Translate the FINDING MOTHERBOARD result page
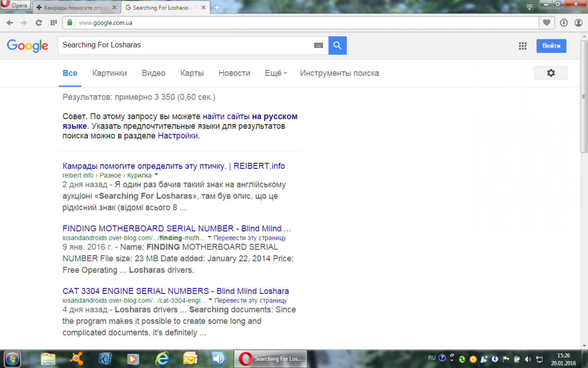Image resolution: width=588 pixels, height=368 pixels. point(250,238)
